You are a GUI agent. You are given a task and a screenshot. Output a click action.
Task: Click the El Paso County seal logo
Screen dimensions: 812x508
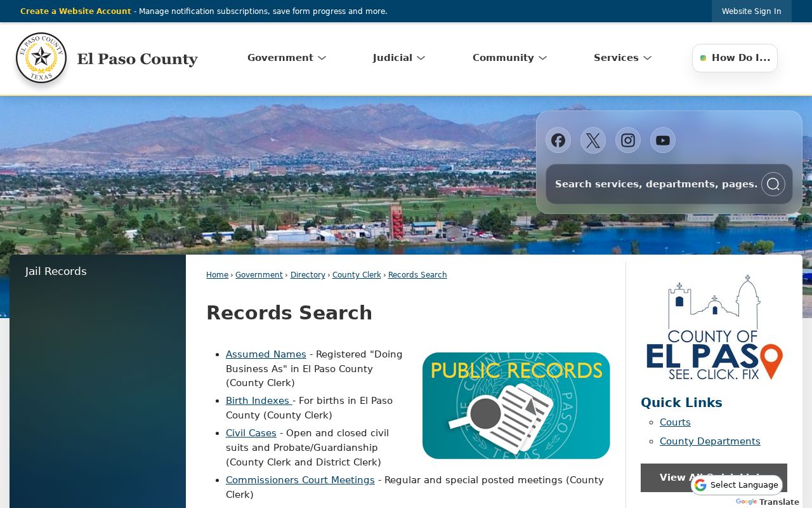tap(41, 58)
